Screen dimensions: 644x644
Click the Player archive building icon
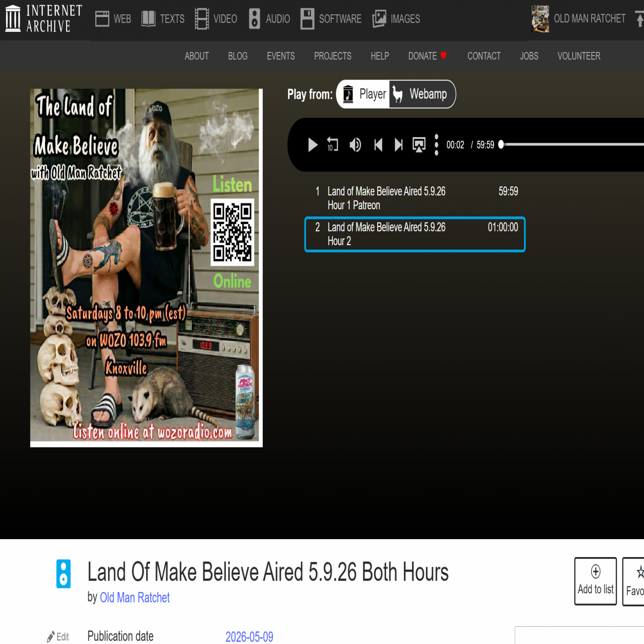click(348, 94)
